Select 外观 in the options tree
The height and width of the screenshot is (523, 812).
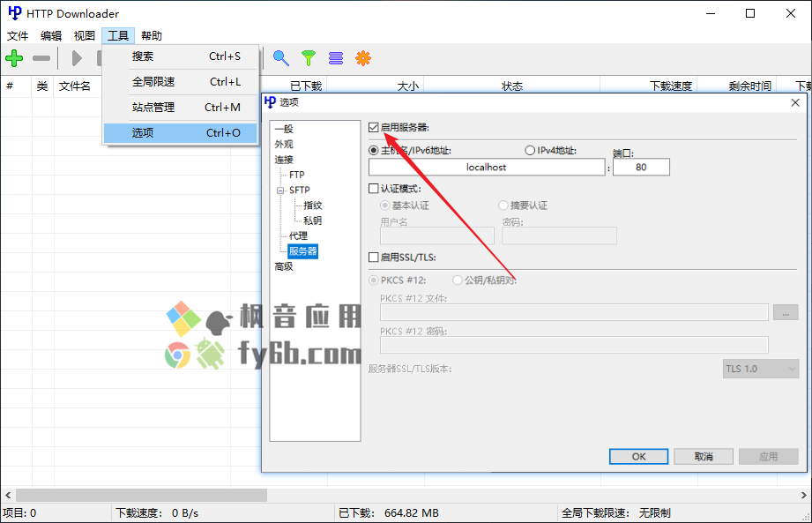click(284, 145)
